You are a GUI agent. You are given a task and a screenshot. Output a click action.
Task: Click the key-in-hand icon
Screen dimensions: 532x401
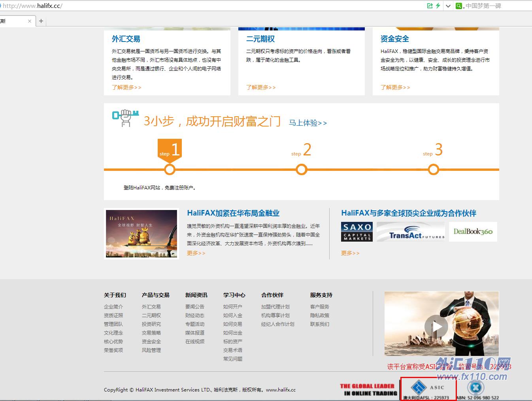[x=125, y=118]
